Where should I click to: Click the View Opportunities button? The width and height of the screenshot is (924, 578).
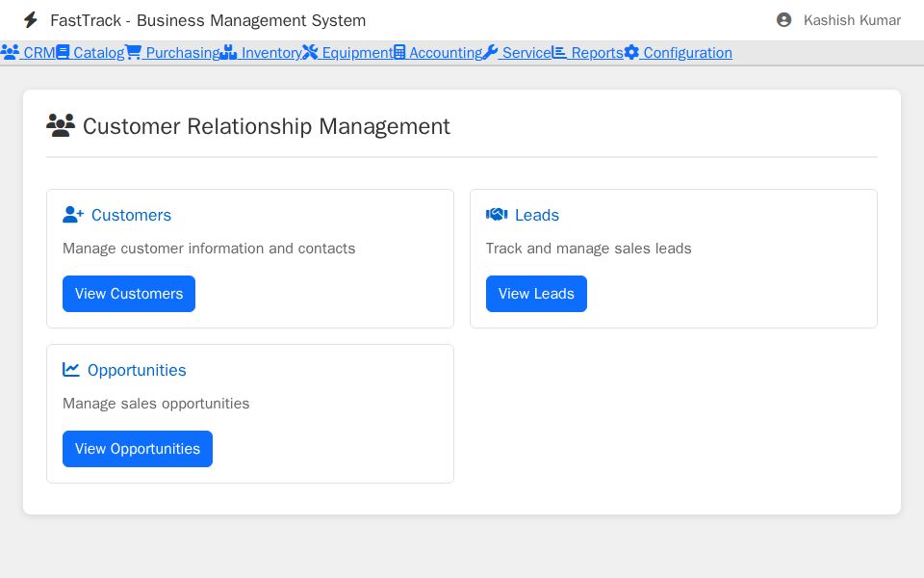tap(137, 449)
